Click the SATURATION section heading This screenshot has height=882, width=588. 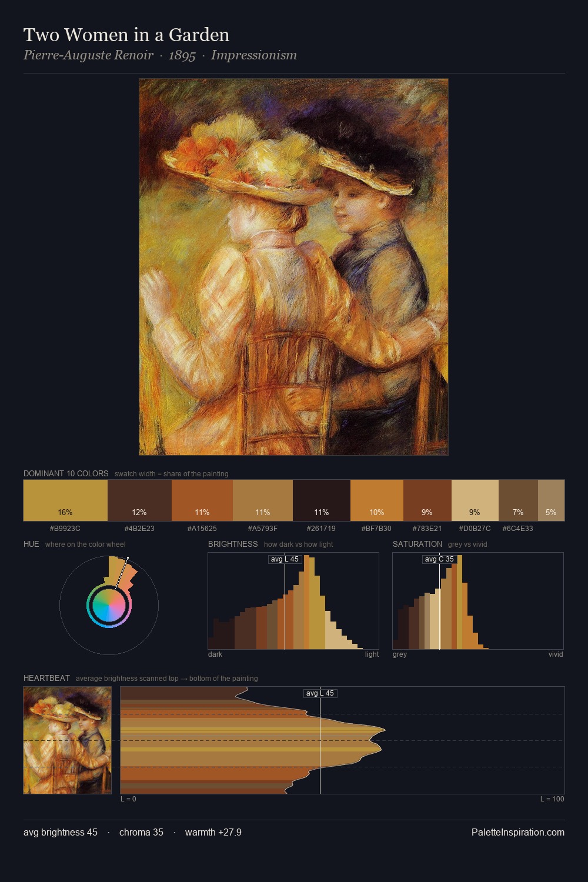coord(417,544)
